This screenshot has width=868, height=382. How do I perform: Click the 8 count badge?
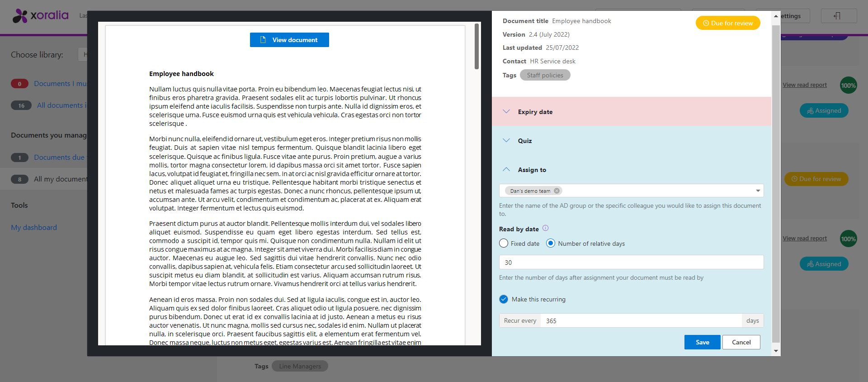tap(19, 179)
